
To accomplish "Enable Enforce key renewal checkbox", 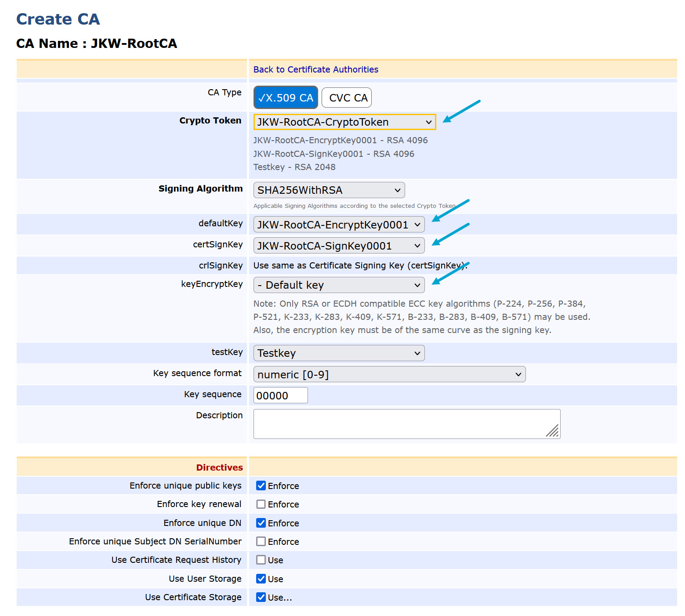I will [261, 504].
